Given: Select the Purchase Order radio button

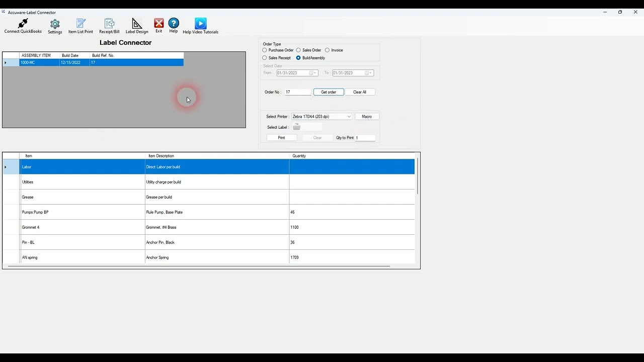Looking at the screenshot, I should click(x=265, y=50).
